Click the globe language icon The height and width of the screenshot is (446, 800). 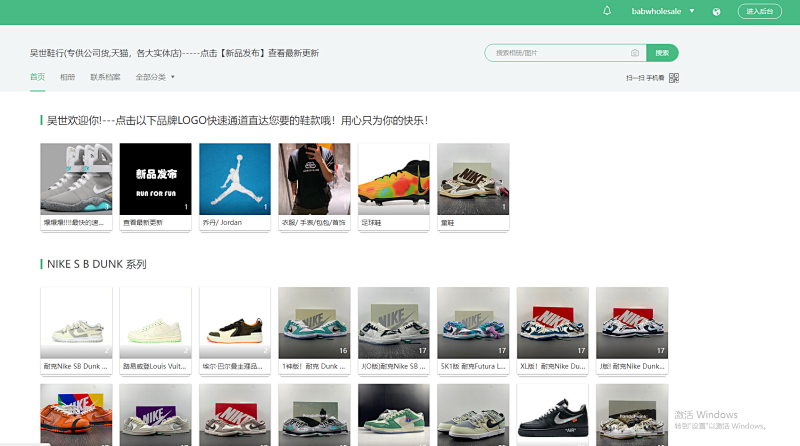[x=716, y=12]
